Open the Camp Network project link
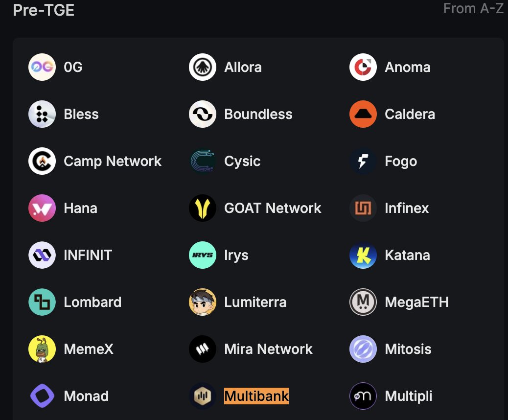 [x=113, y=161]
